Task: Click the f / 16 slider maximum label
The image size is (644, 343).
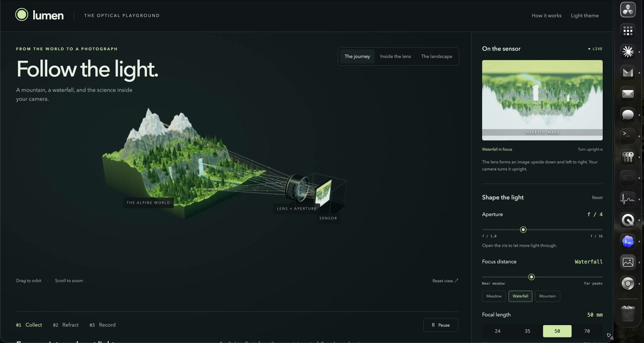Action: click(596, 237)
